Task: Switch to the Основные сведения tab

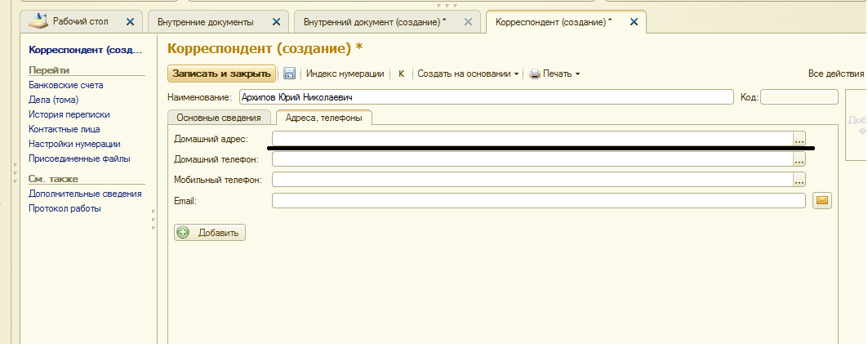Action: pos(219,118)
